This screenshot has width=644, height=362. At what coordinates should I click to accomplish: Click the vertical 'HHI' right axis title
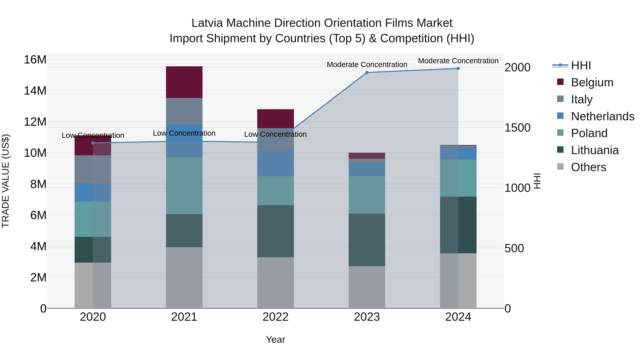pos(537,181)
